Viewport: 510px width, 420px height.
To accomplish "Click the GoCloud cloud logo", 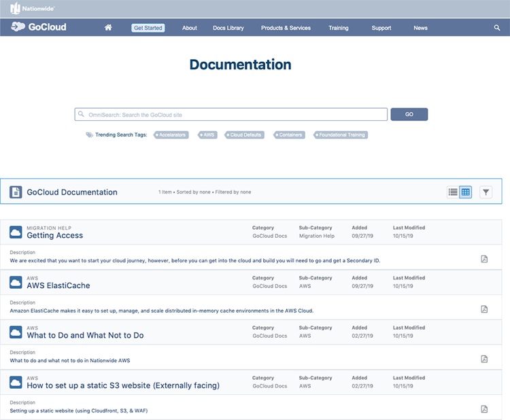I will click(x=18, y=27).
